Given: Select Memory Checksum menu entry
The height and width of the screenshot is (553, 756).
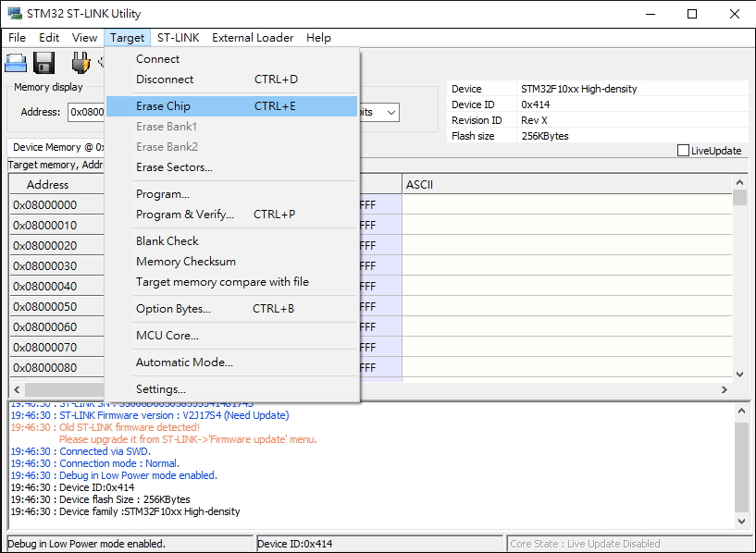Looking at the screenshot, I should point(232,262).
